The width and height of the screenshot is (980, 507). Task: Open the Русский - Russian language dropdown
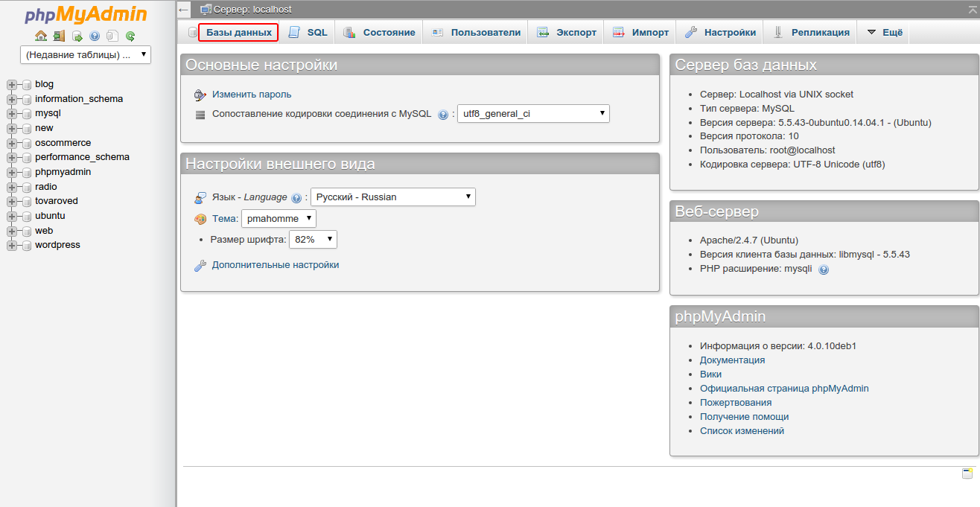(x=393, y=197)
